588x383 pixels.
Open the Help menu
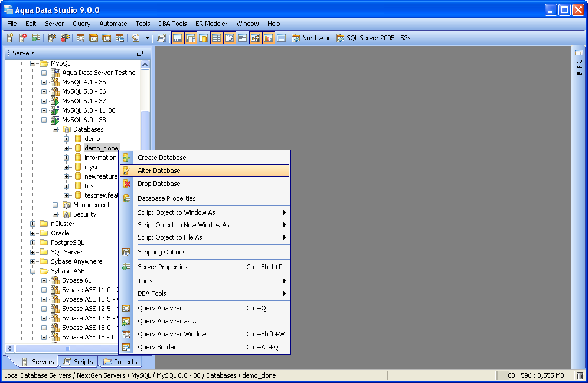274,24
